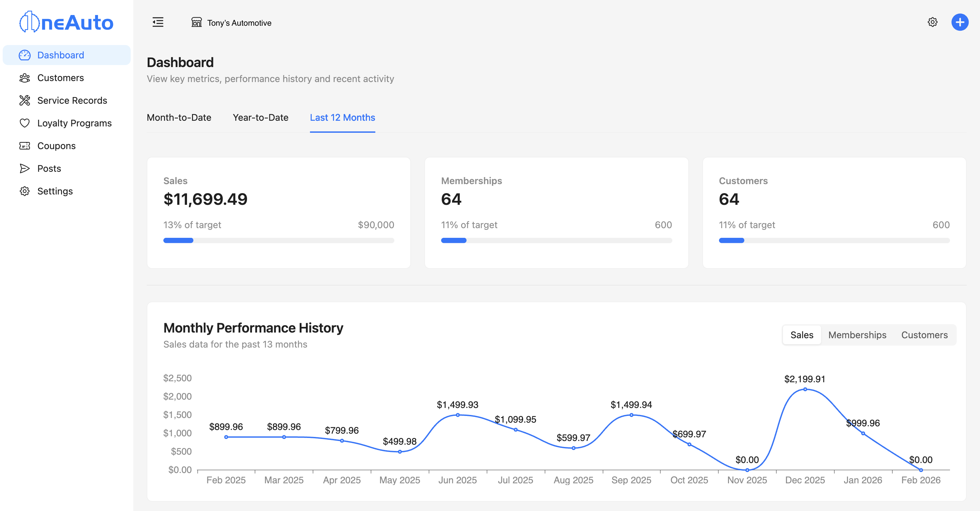Click the Dec 2025 data point on chart

coord(805,390)
